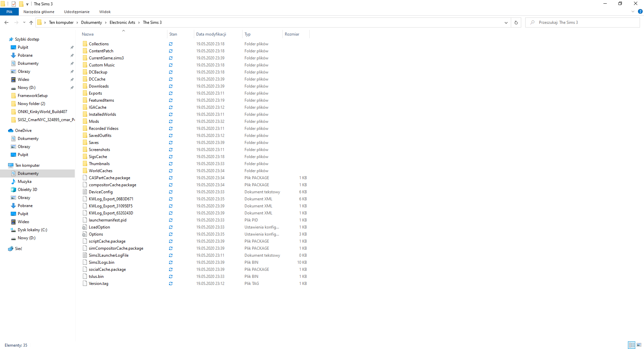
Task: Select the Screenshots folder icon
Action: [85, 150]
